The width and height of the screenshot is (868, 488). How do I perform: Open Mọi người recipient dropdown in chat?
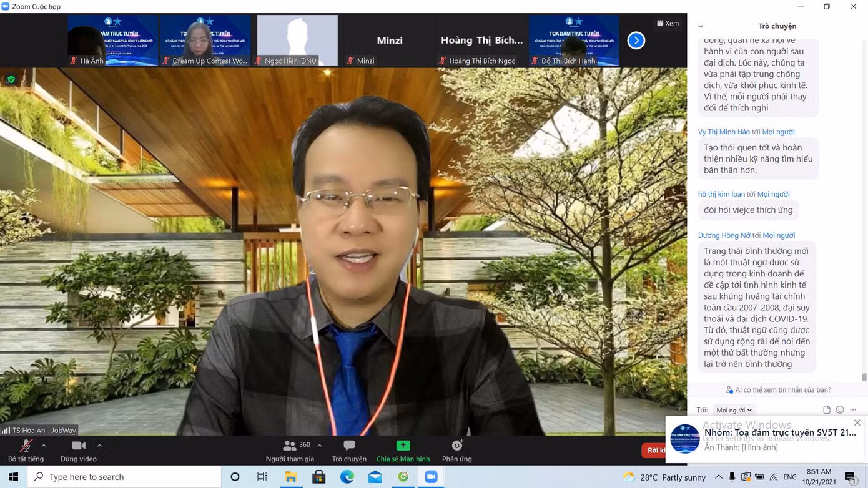734,410
